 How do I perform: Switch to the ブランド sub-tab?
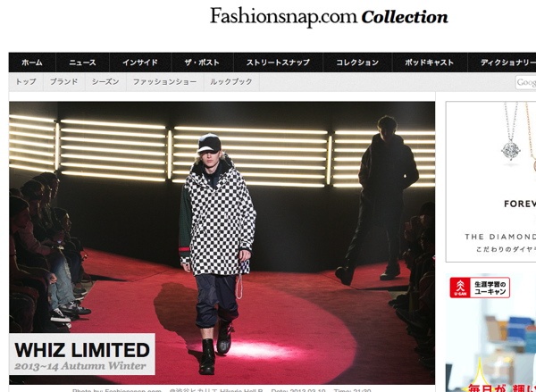64,82
